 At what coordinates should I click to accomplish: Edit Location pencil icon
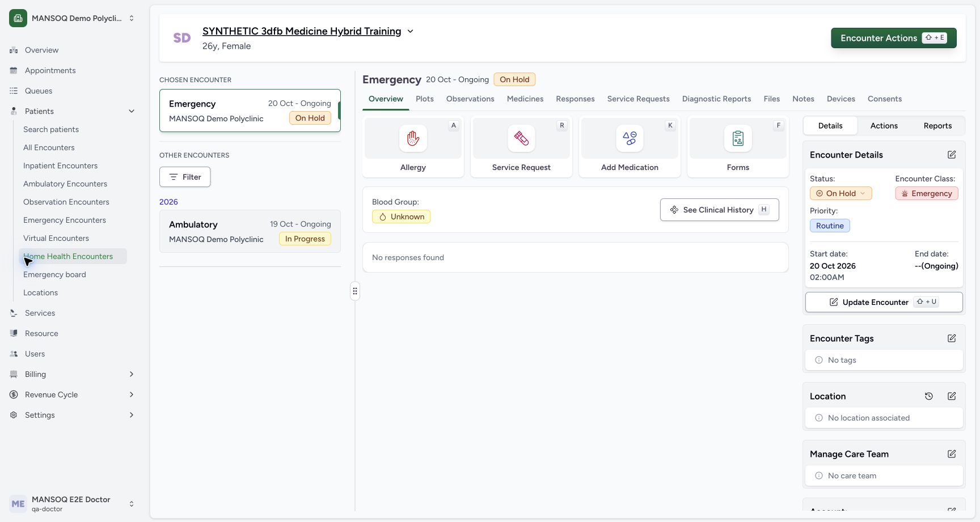click(952, 396)
